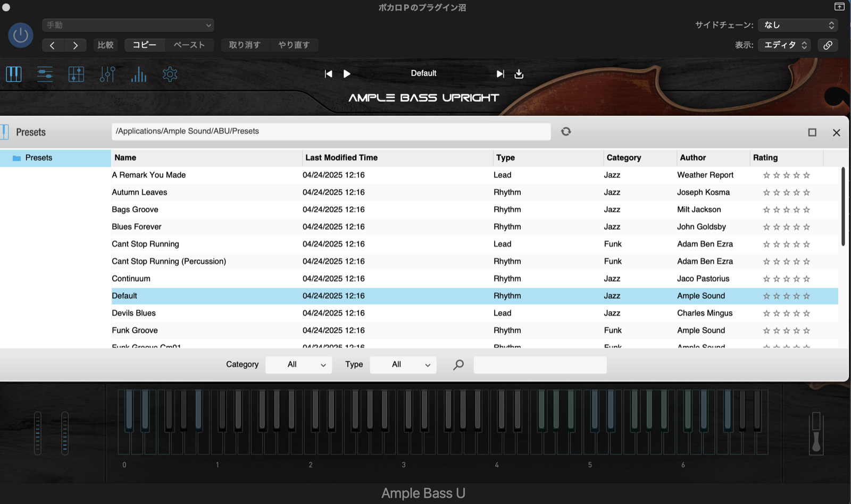
Task: Open the 手動 preset dropdown
Action: [x=128, y=25]
